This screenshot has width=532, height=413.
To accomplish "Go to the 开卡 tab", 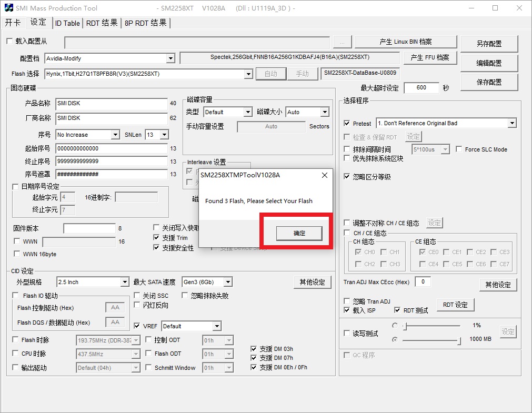I will tap(13, 23).
